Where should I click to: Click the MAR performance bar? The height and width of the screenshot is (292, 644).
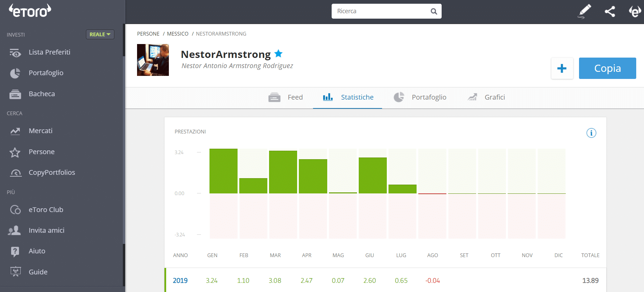tap(283, 172)
